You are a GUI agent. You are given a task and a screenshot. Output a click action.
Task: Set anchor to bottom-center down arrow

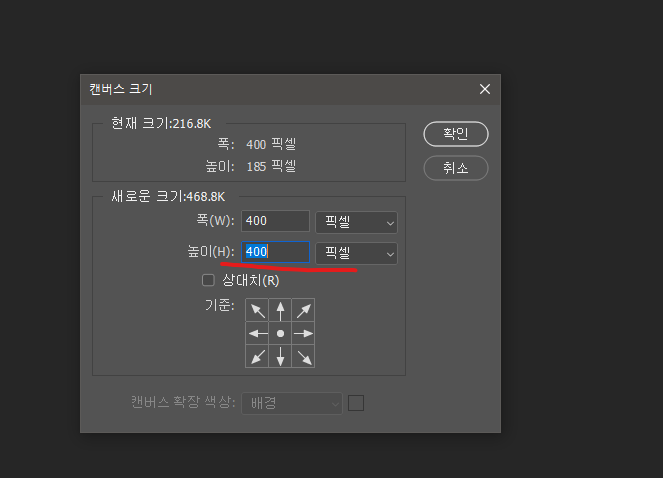280,356
